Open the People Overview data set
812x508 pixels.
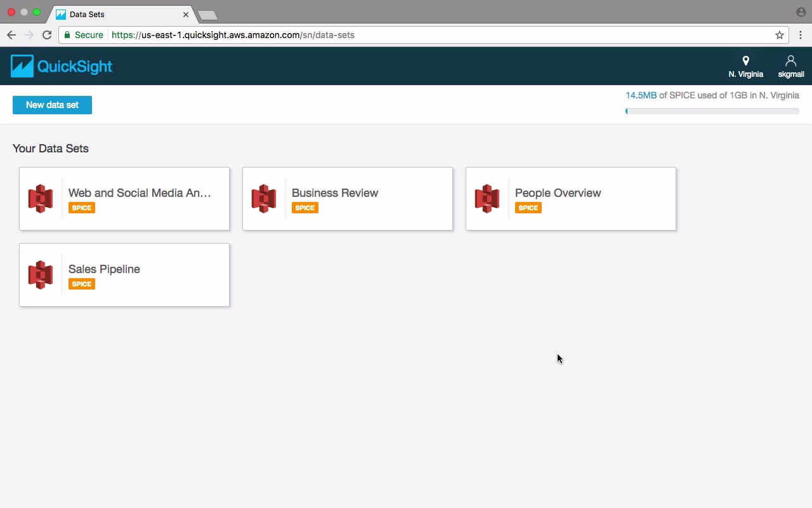[x=571, y=199]
